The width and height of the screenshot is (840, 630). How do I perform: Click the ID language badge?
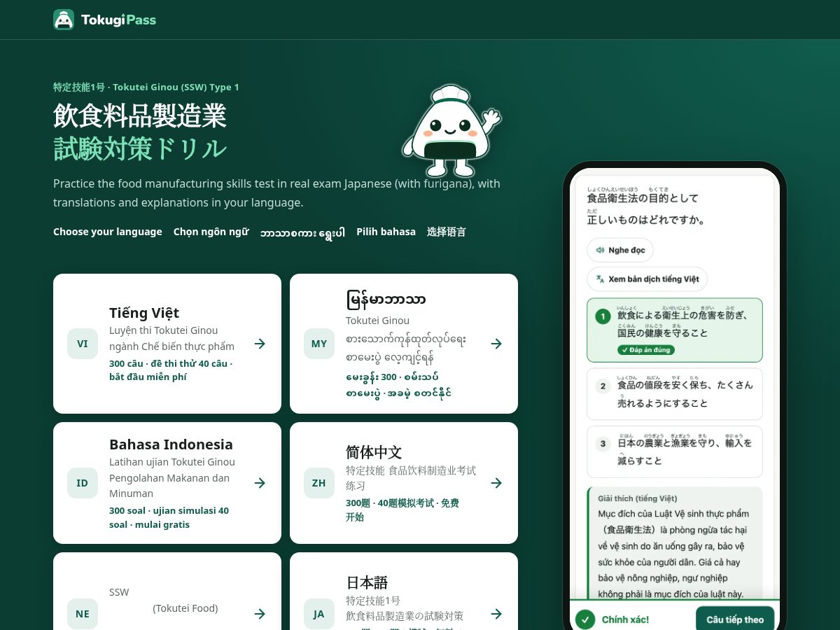pos(83,483)
